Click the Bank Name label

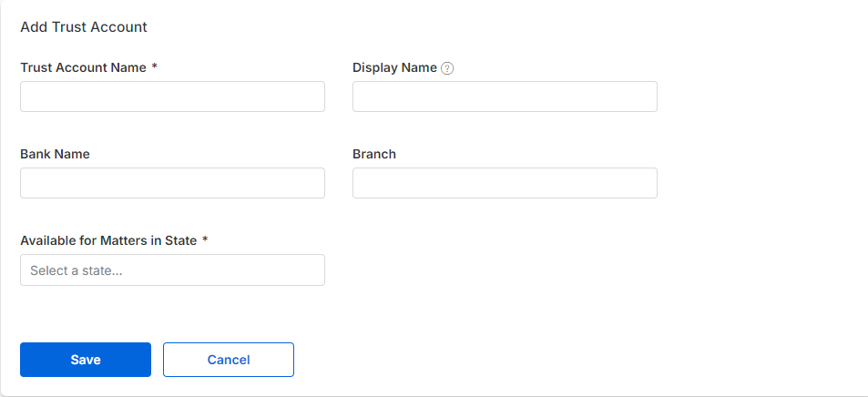[55, 154]
